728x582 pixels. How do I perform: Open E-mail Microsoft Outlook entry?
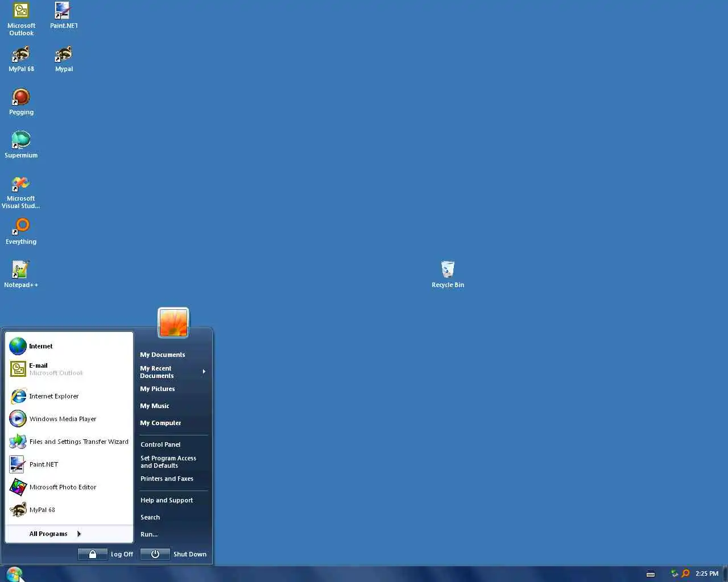tap(69, 369)
